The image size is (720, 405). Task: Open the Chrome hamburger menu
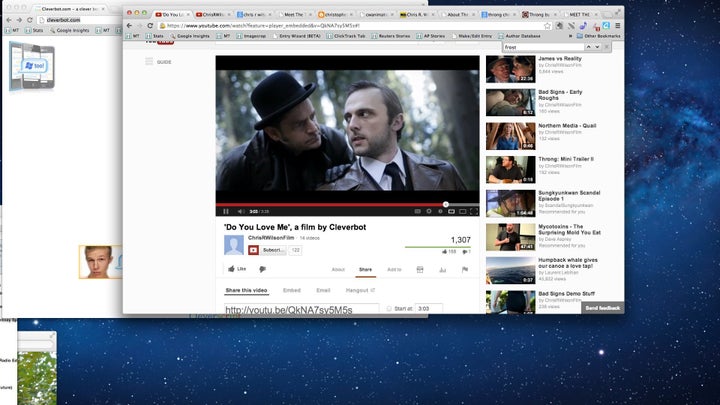point(618,26)
